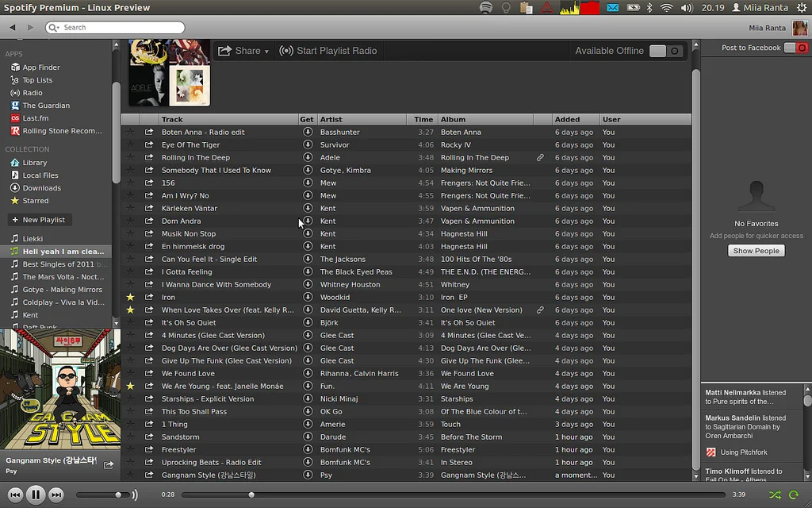Image resolution: width=812 pixels, height=508 pixels.
Task: Unstar When Love Takes Over track
Action: pos(131,310)
